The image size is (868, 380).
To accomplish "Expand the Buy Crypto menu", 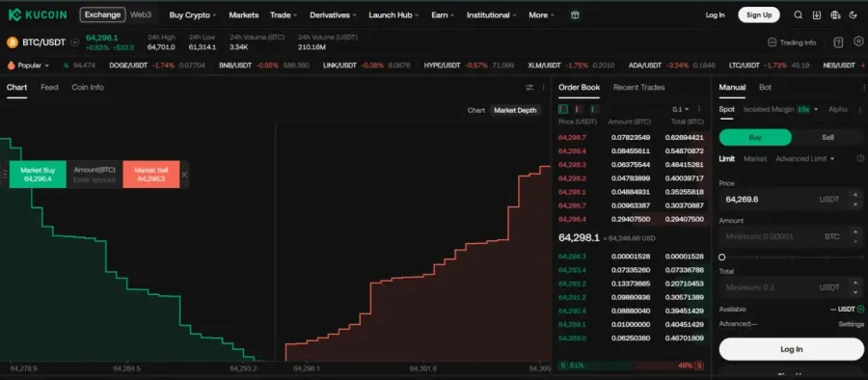I will [193, 15].
